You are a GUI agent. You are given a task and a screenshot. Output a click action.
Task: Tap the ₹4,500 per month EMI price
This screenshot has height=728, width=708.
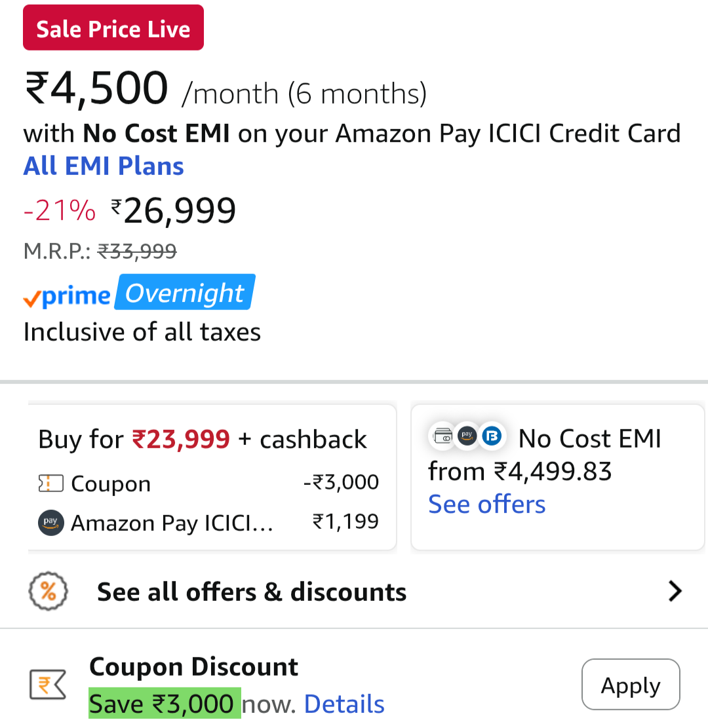pyautogui.click(x=97, y=89)
